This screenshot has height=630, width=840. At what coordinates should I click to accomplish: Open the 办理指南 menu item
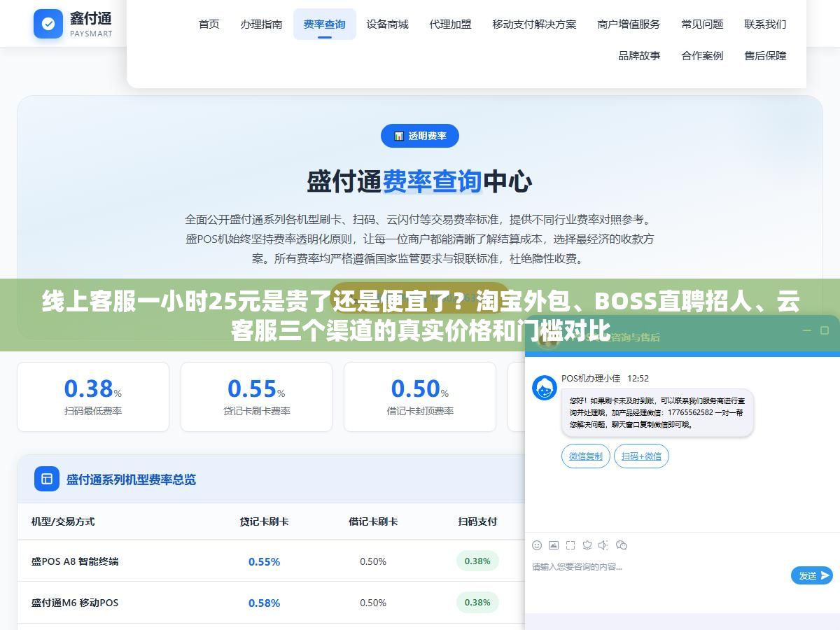point(261,24)
